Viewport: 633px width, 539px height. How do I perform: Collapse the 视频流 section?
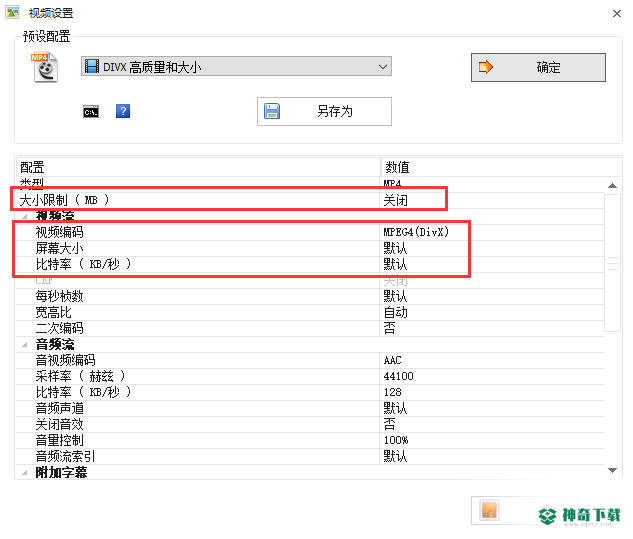tap(25, 216)
